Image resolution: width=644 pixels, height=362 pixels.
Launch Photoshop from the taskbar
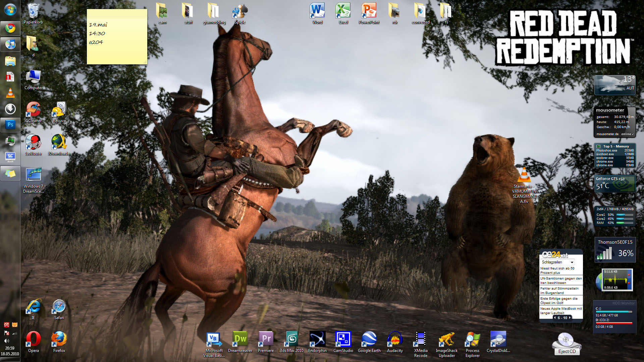tap(10, 125)
